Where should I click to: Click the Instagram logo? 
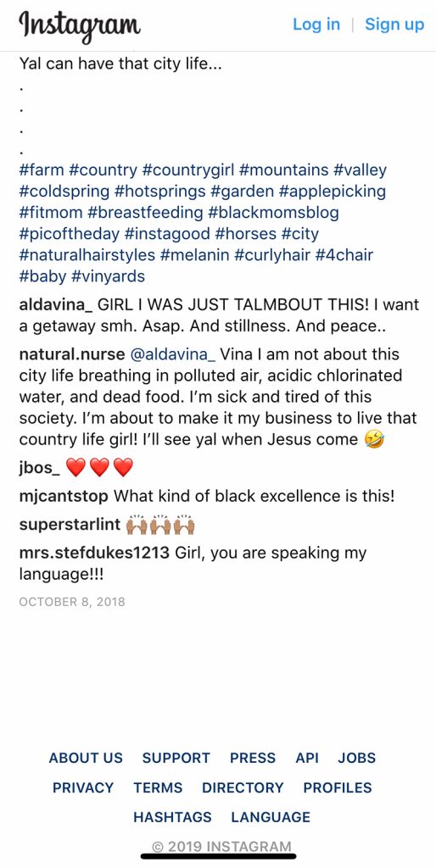click(80, 25)
